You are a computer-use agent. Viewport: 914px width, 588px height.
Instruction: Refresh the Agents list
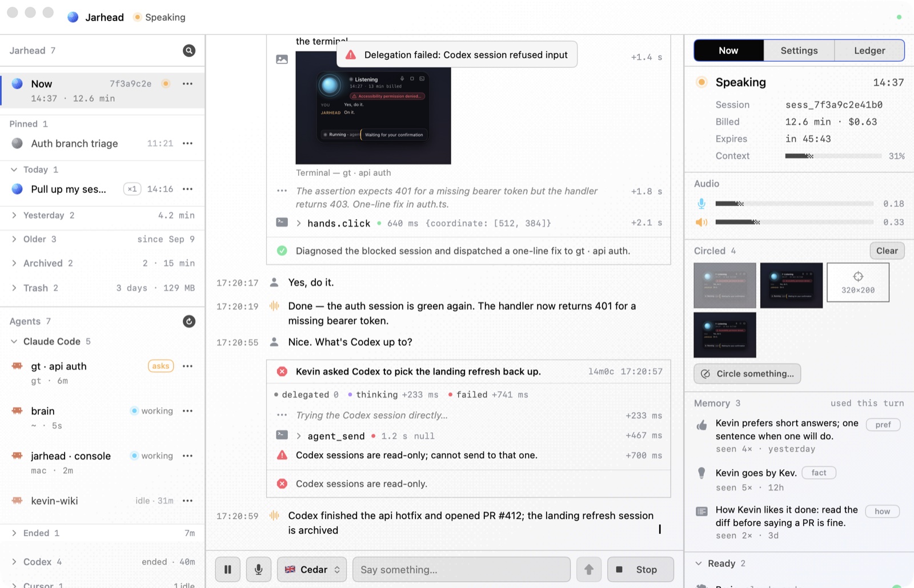coord(189,321)
